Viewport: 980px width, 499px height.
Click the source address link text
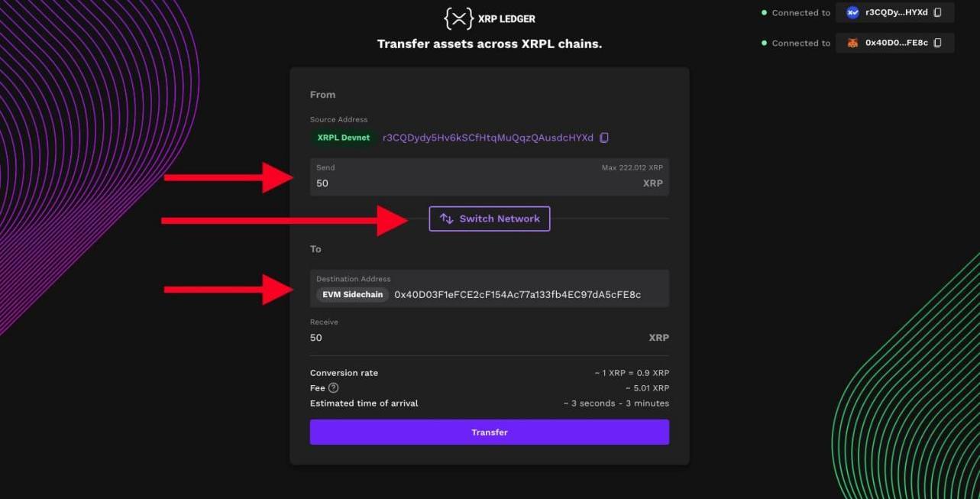point(487,138)
